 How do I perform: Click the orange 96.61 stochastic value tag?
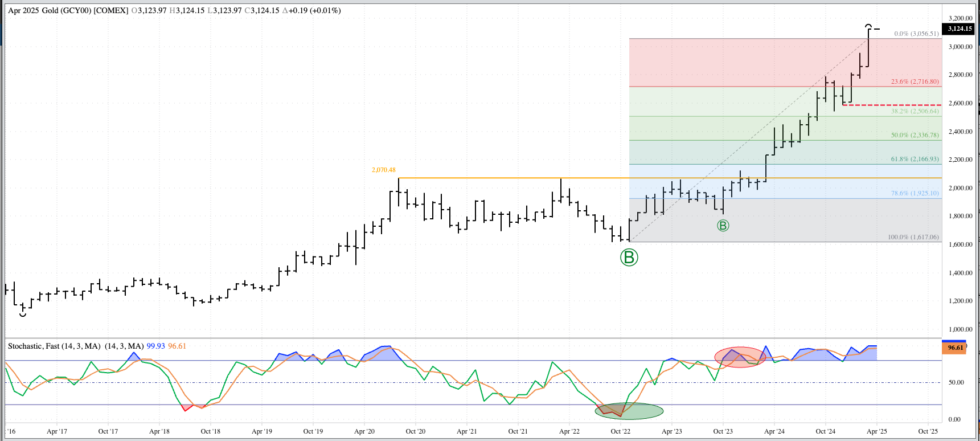point(955,348)
